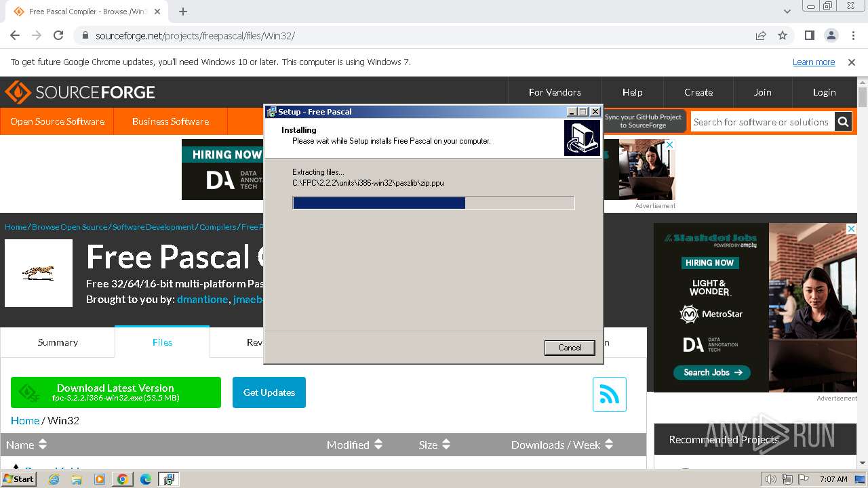Sort files by the Modified column
This screenshot has width=868, height=488.
point(355,445)
